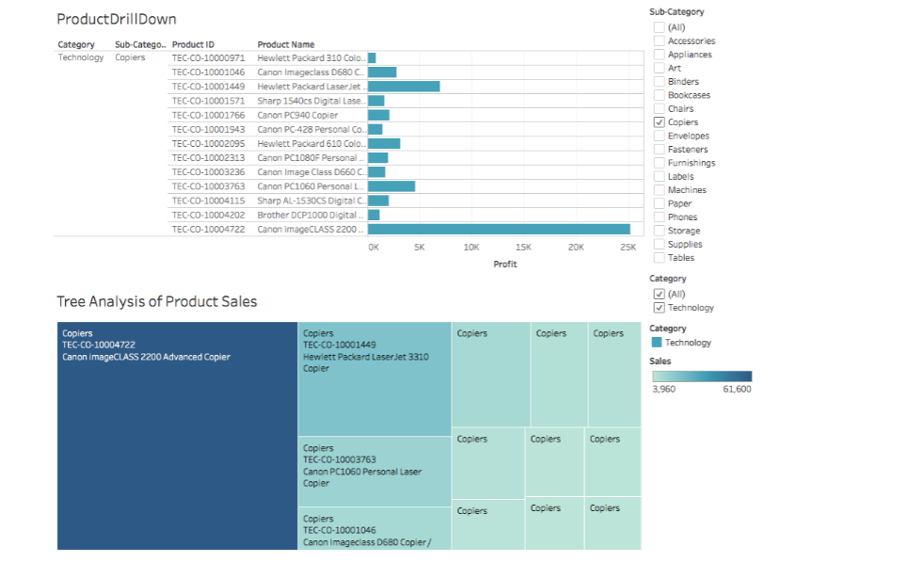
Task: Select the Canon imageCLASS 2200 profit bar
Action: [499, 230]
